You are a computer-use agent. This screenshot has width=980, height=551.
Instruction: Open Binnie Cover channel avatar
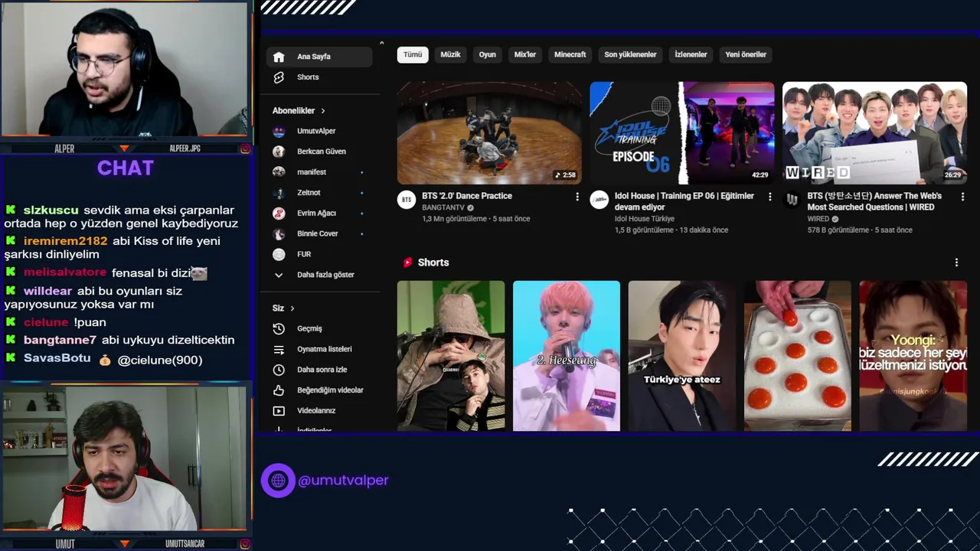point(279,233)
